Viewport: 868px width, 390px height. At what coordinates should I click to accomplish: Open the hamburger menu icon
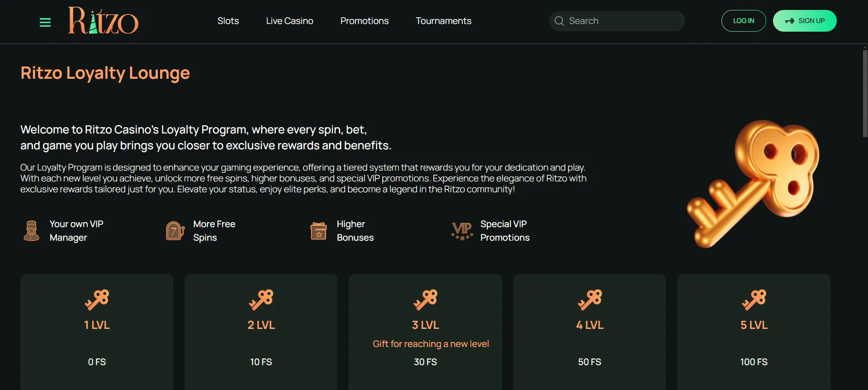pos(45,22)
